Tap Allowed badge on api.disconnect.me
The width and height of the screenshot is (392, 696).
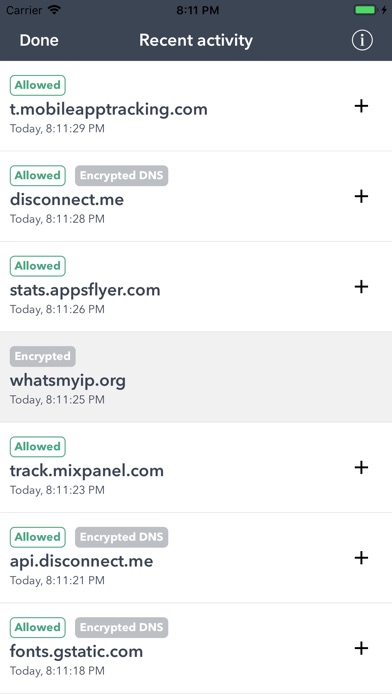pyautogui.click(x=38, y=537)
